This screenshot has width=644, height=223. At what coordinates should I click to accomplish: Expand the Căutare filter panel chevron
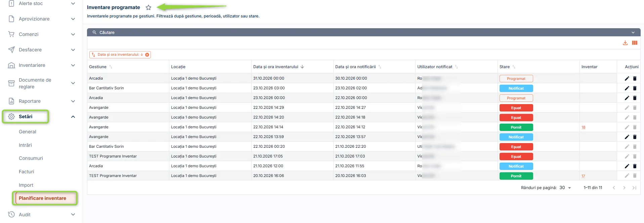click(633, 33)
